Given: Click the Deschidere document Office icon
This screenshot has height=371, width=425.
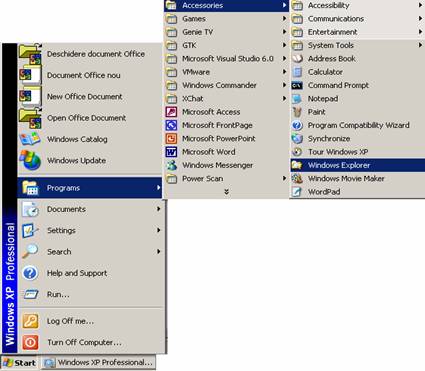Looking at the screenshot, I should 30,54.
